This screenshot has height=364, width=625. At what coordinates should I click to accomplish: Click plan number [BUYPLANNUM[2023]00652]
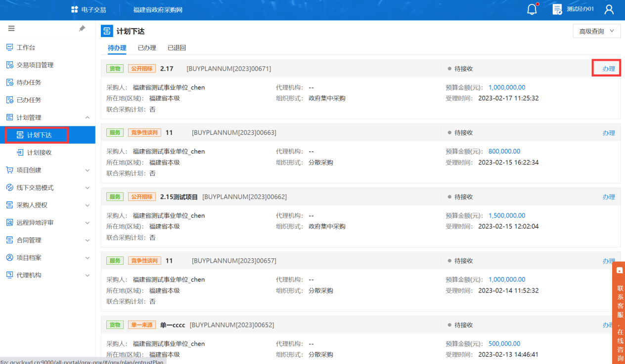click(x=232, y=325)
